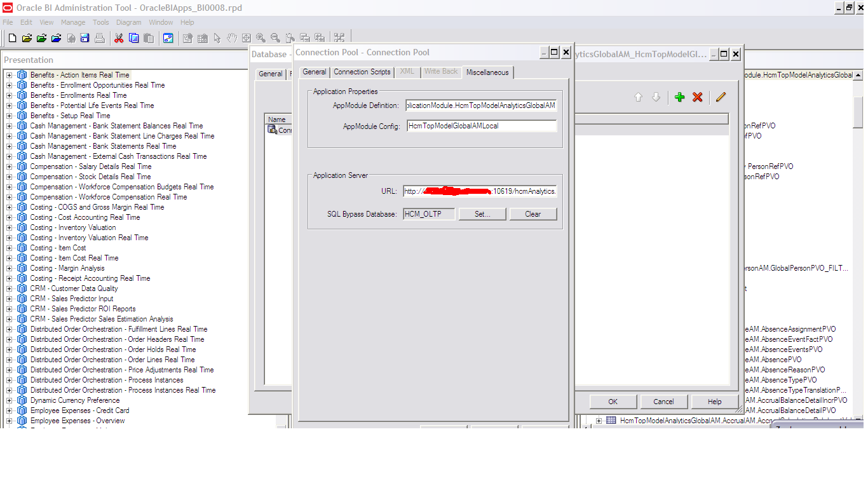The width and height of the screenshot is (868, 488).
Task: Click the New document toolbar icon
Action: point(11,37)
